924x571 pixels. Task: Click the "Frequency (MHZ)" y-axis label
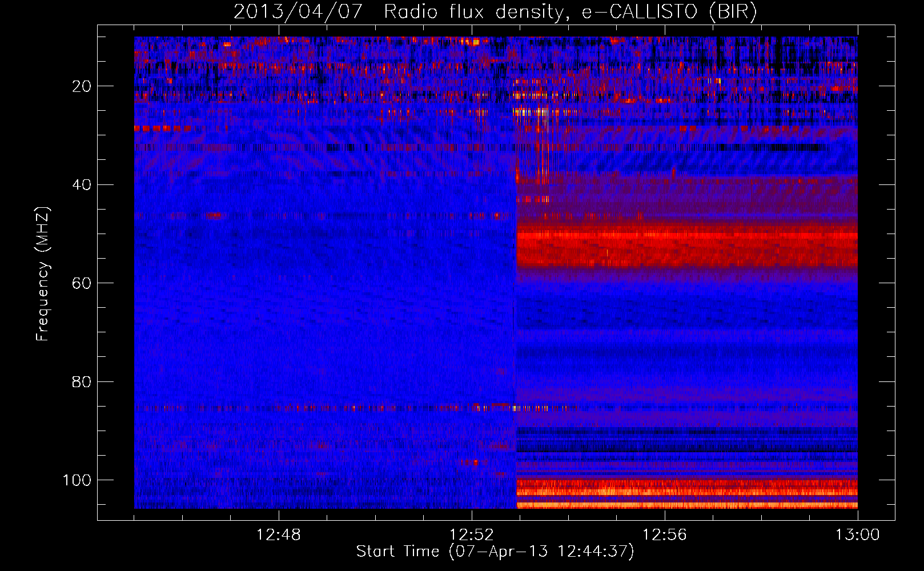click(43, 274)
